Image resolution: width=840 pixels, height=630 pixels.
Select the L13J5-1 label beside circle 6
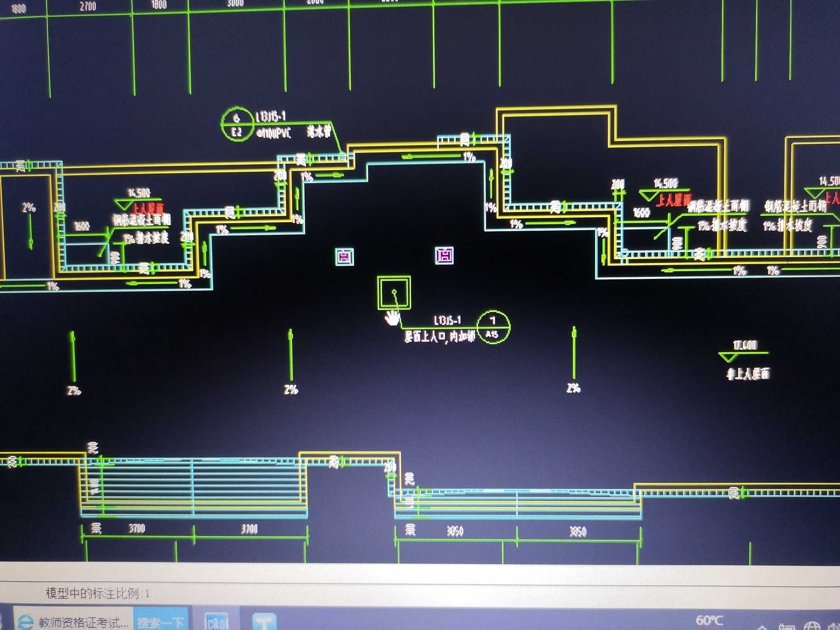point(270,116)
